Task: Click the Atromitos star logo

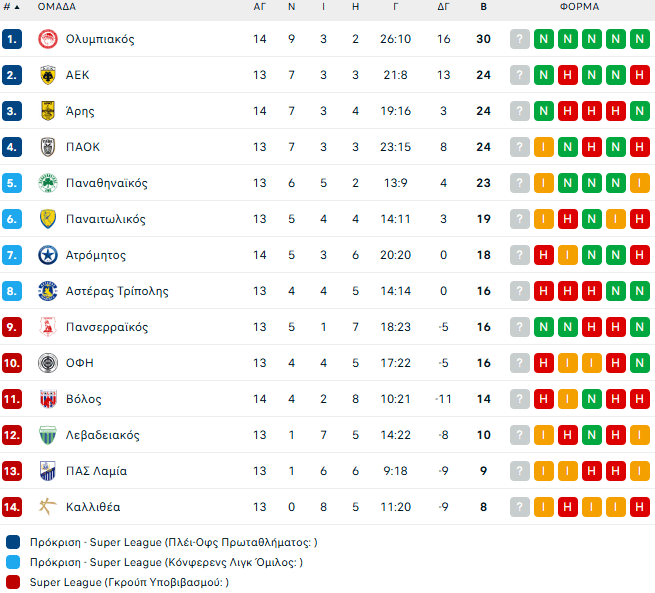Action: (47, 255)
